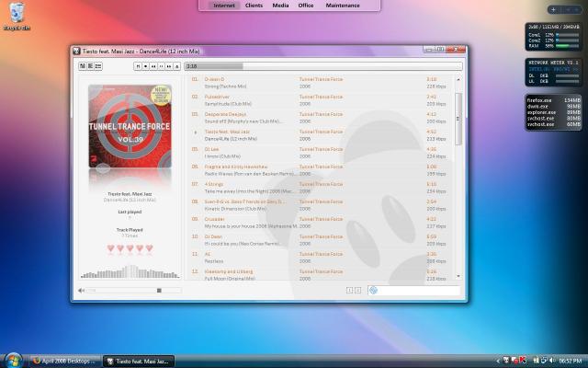Image resolution: width=588 pixels, height=368 pixels.
Task: Rate track with second heart
Action: (120, 248)
